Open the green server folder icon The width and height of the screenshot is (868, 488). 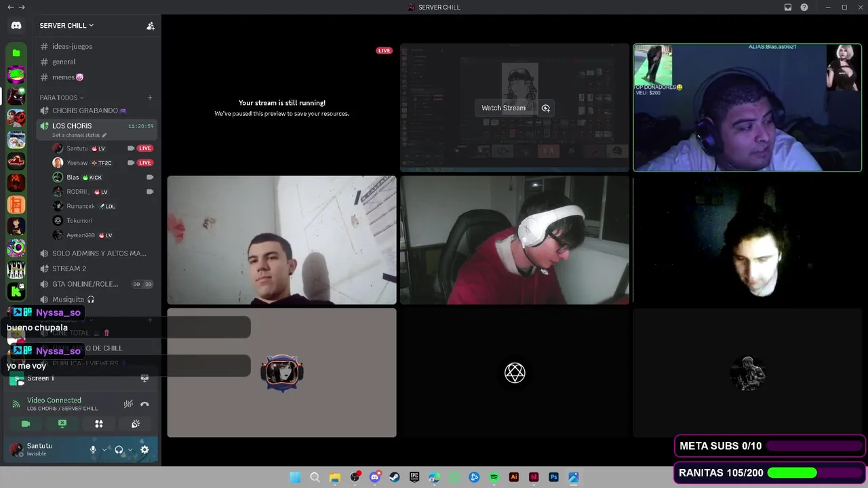pyautogui.click(x=16, y=53)
